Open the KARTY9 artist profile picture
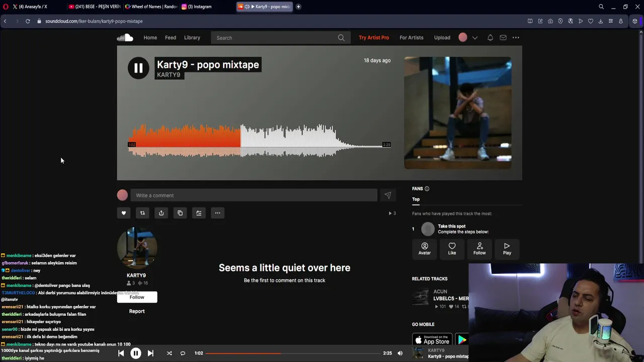 (x=137, y=247)
